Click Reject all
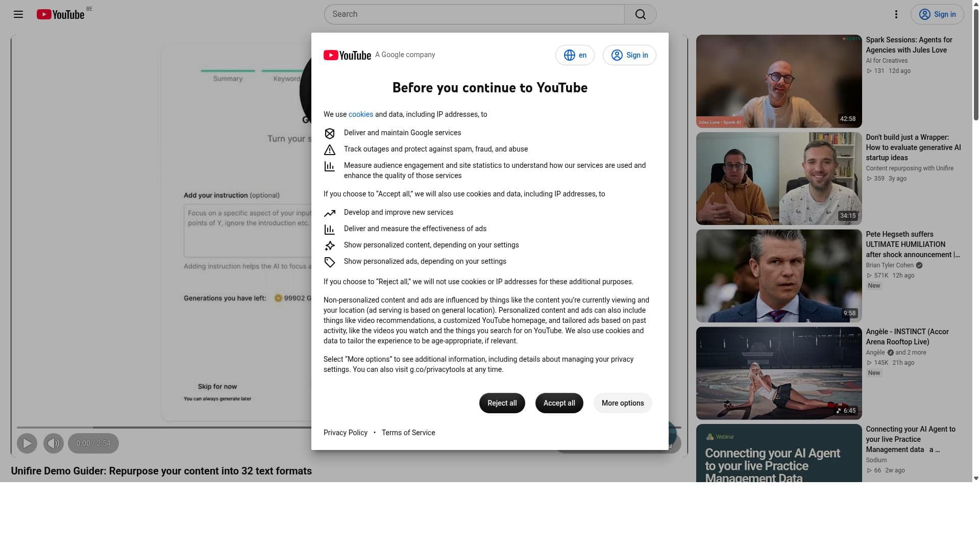Image resolution: width=980 pixels, height=551 pixels. click(502, 403)
